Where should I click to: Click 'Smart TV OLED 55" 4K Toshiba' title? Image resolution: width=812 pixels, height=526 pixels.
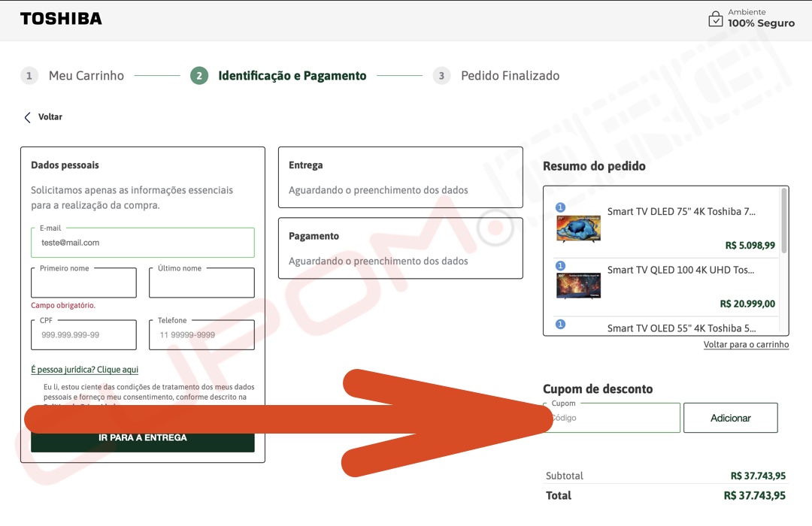point(681,328)
